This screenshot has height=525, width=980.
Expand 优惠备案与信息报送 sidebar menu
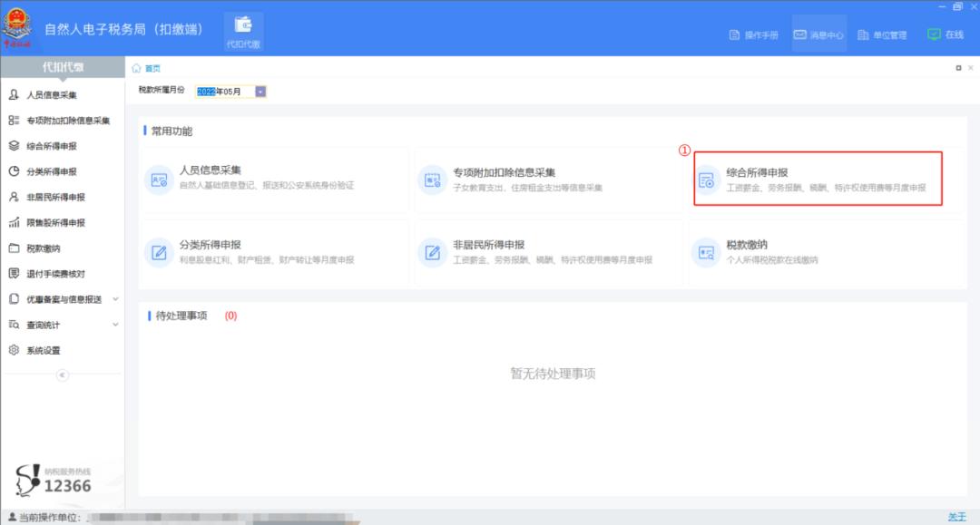click(114, 299)
